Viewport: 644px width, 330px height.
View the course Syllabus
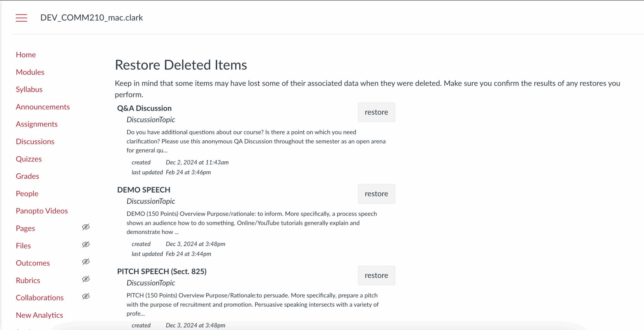point(29,89)
